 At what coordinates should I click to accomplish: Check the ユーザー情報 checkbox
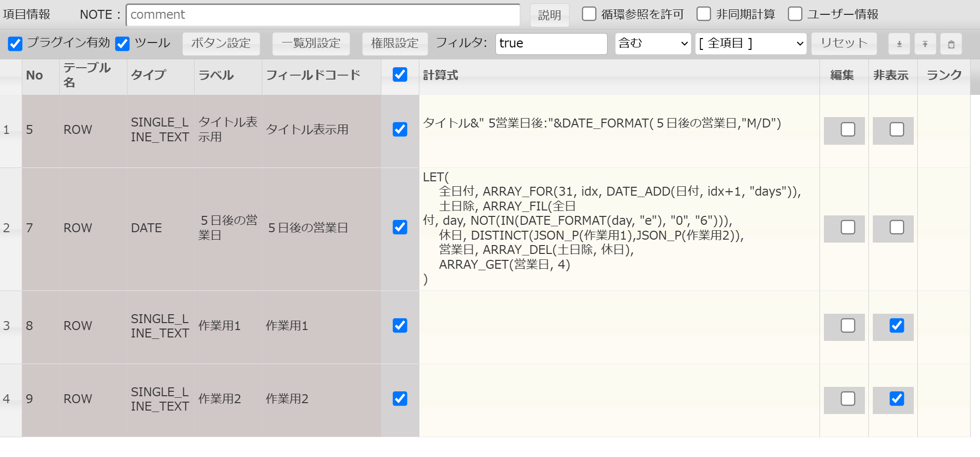pos(795,14)
